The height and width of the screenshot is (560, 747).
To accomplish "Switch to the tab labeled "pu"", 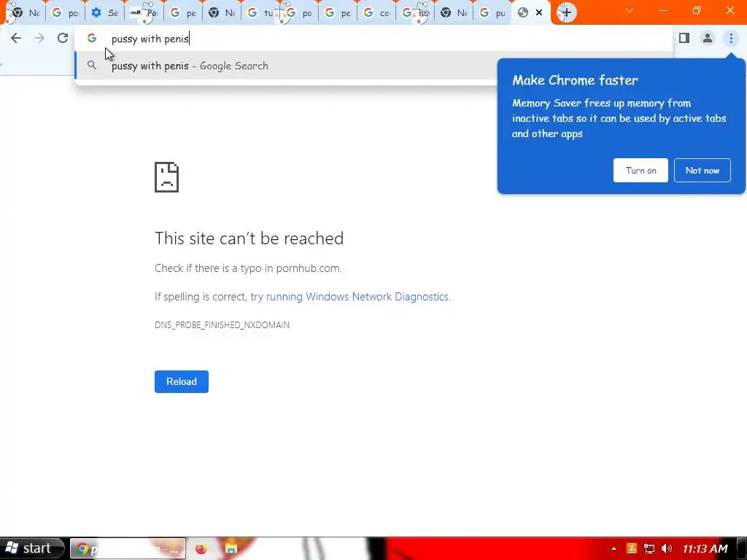I will click(493, 13).
